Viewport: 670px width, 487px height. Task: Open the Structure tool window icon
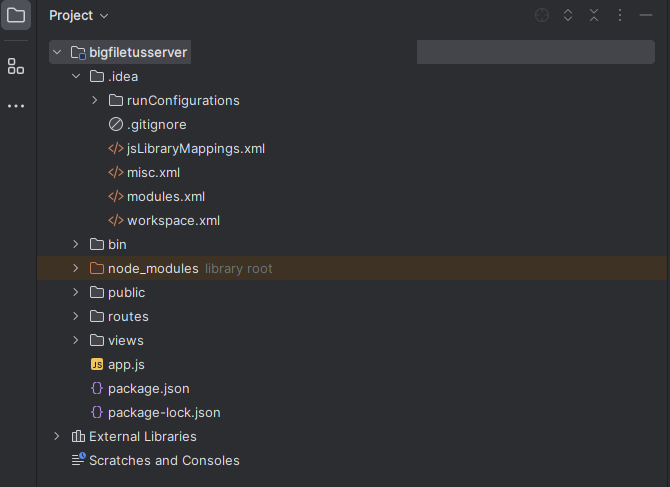16,66
